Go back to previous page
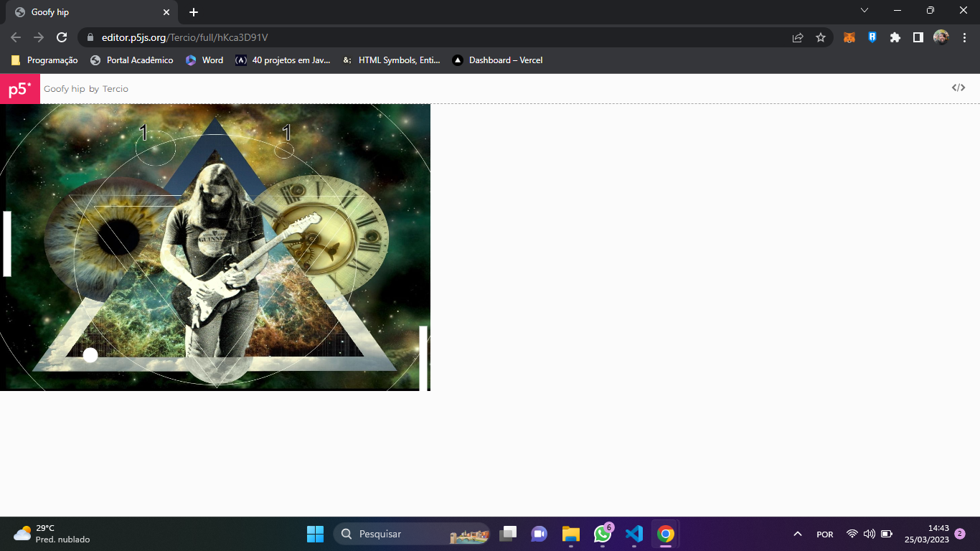Screen dimensions: 980x551 point(16,37)
